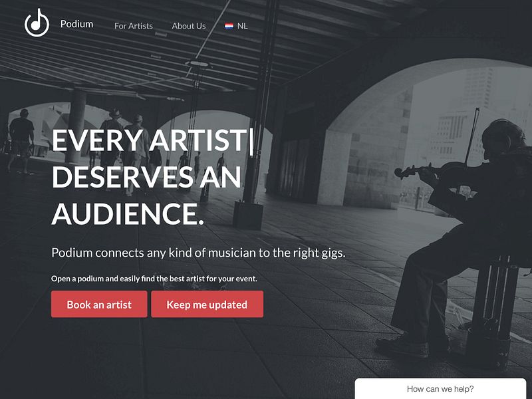Click the Podium music note logo
The height and width of the screenshot is (399, 532).
tap(37, 23)
